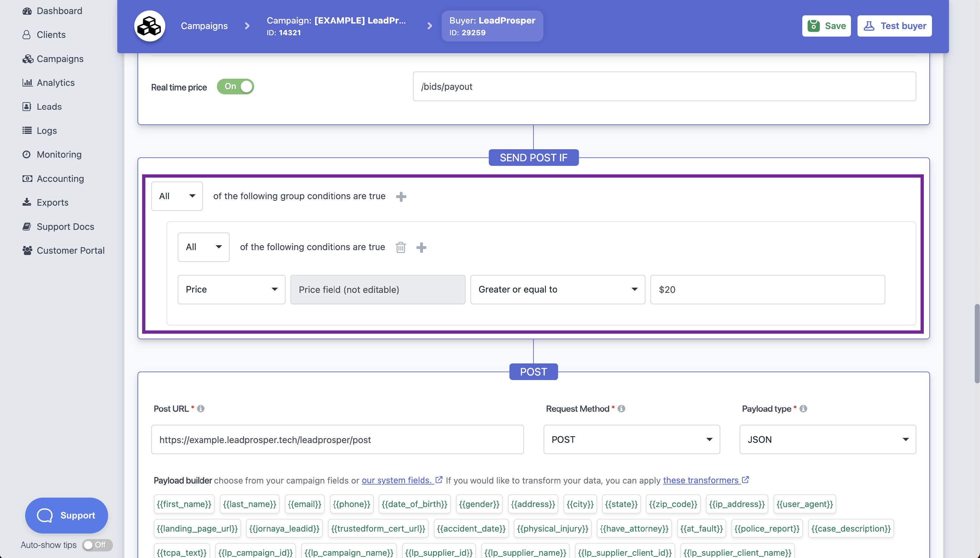Turn off the Real time price toggle
980x558 pixels.
coord(236,86)
